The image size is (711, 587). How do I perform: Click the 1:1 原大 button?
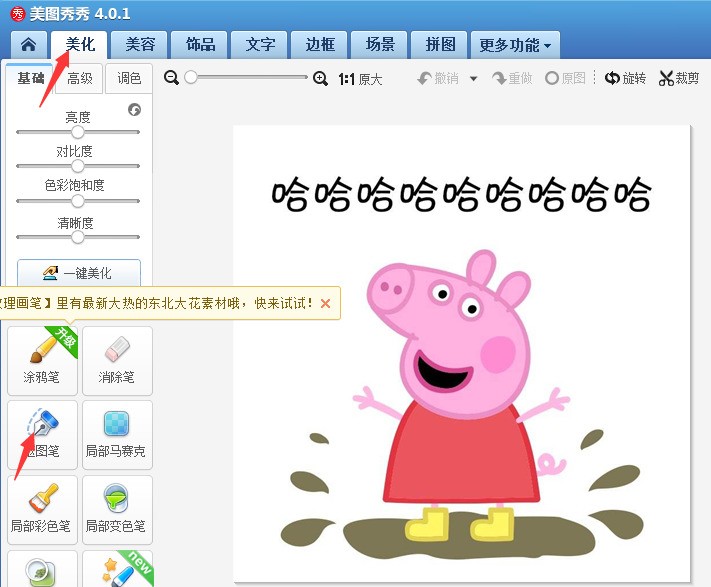360,79
